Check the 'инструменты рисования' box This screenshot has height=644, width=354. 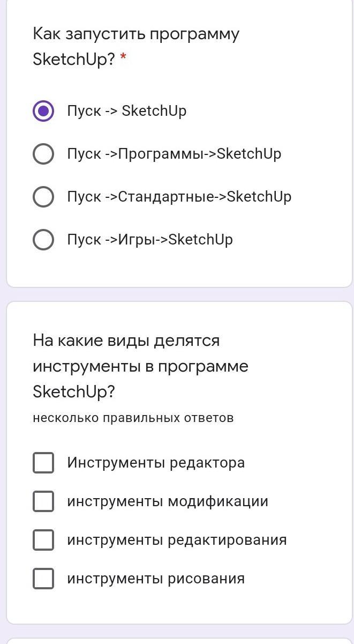[43, 579]
